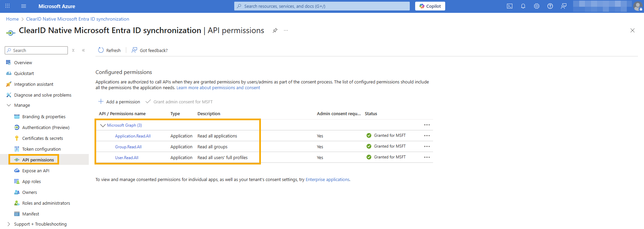Open the portal hamburger menu
644x229 pixels.
[24, 6]
